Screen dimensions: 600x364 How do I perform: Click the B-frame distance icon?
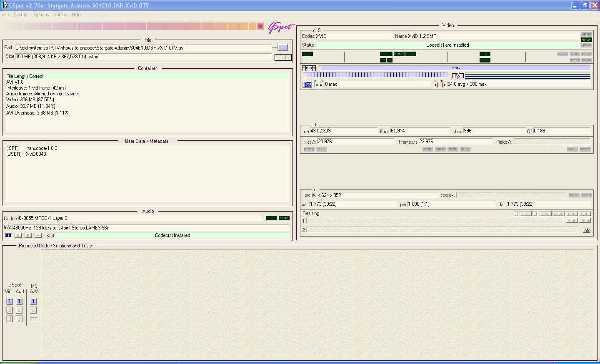point(319,84)
